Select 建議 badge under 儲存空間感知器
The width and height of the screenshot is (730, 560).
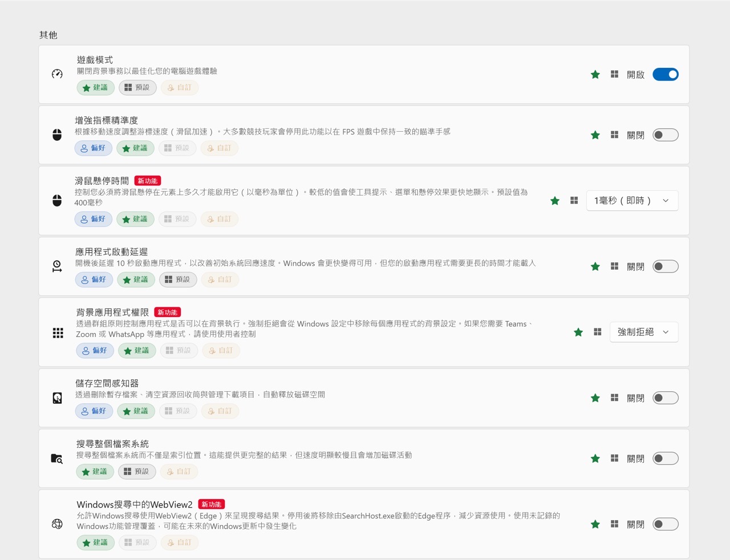pos(136,411)
